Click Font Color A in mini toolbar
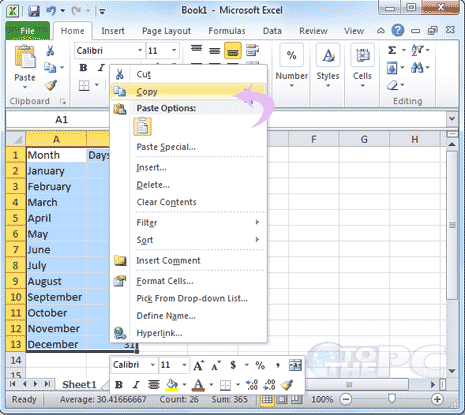Screen dimensions: 465x415 (x=198, y=385)
